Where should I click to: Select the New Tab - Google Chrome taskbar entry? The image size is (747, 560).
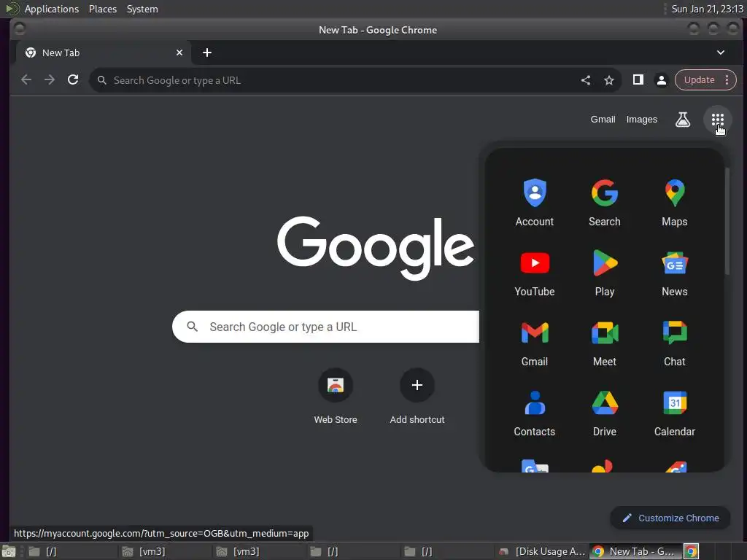point(635,551)
